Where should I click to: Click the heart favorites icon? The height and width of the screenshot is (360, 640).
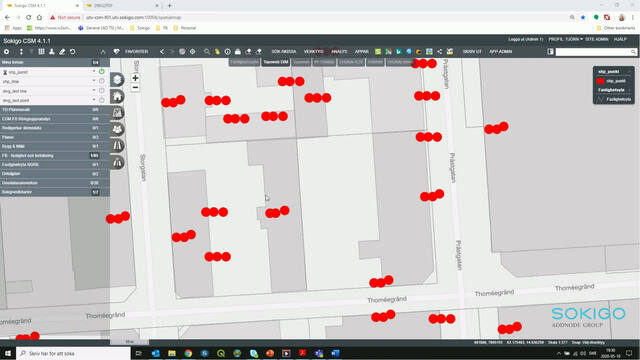[116, 52]
